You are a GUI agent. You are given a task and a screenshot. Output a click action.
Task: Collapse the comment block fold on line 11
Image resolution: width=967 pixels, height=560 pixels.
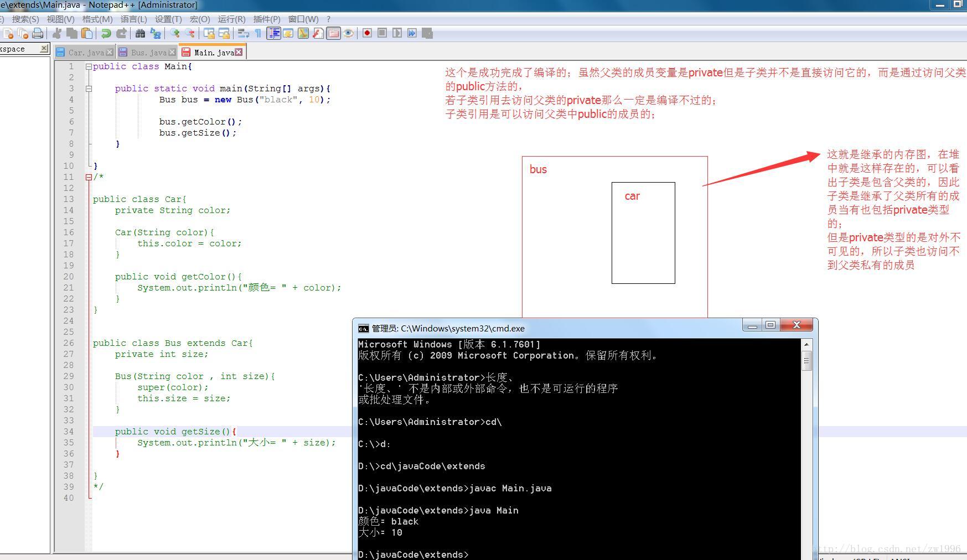coord(89,177)
